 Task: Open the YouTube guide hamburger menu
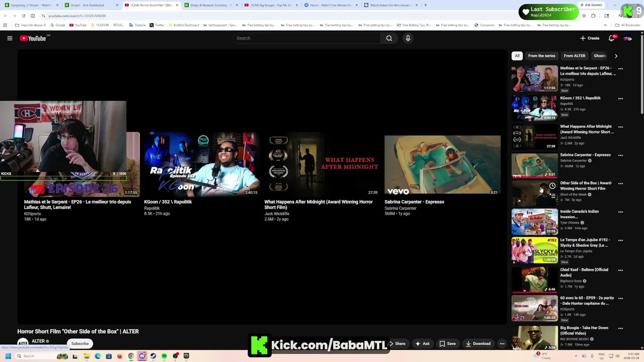pos(10,38)
